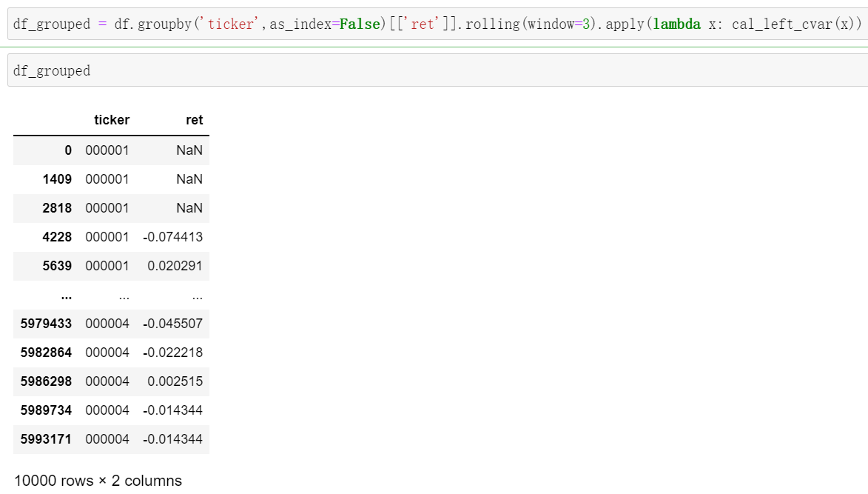Click ticker 000001 in row 0
868x494 pixels.
(107, 150)
